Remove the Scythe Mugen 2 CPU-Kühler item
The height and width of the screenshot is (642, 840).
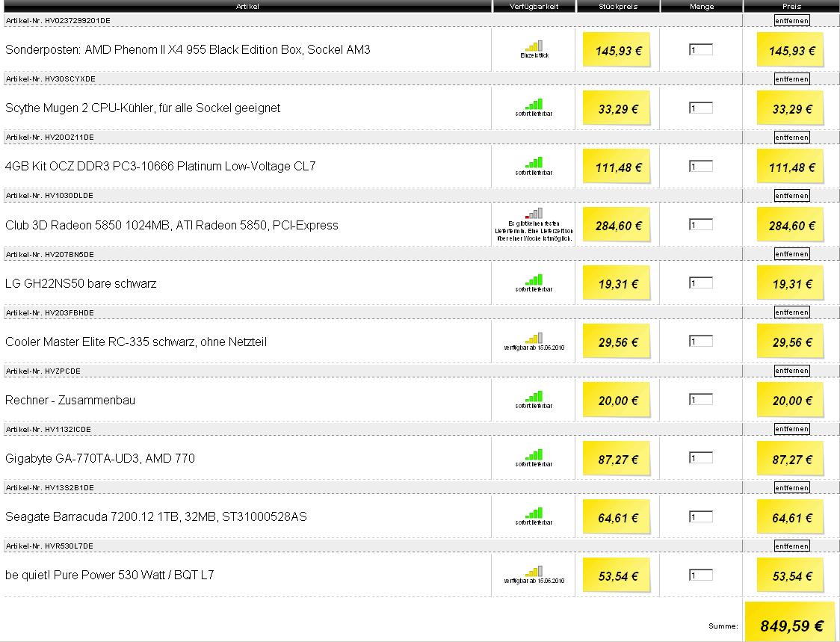(x=791, y=78)
